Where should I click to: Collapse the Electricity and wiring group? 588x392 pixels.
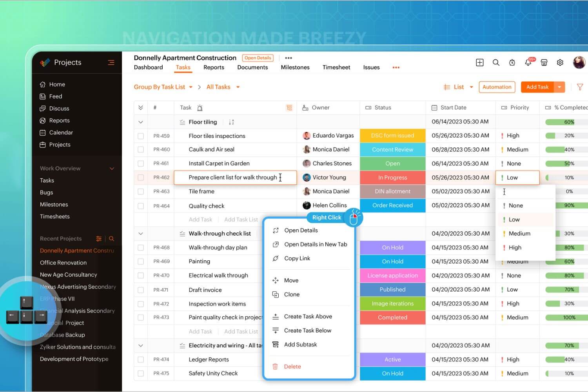(141, 346)
